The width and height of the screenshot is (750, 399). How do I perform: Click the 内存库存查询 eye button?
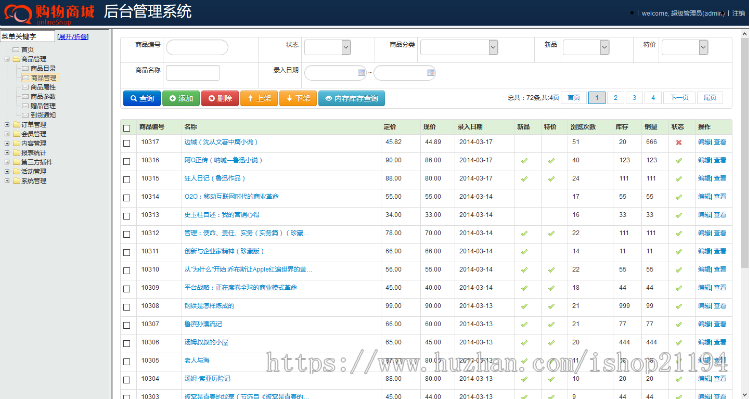click(352, 98)
